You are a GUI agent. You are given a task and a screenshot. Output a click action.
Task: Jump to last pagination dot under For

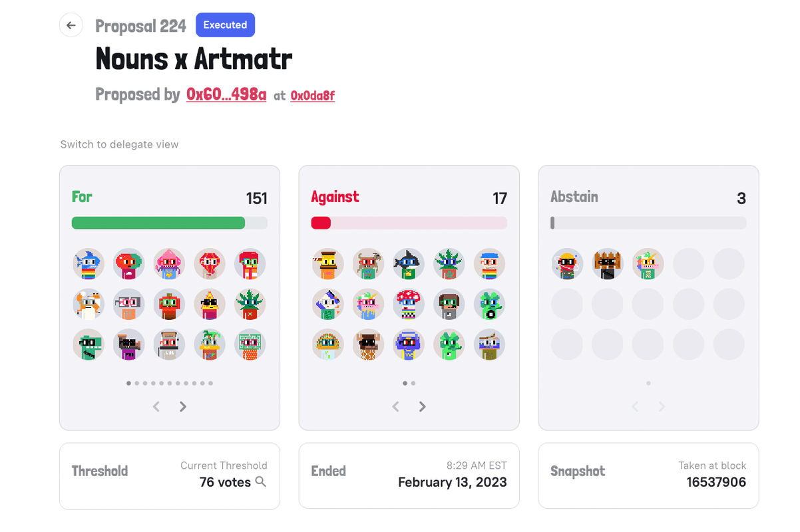click(x=211, y=383)
